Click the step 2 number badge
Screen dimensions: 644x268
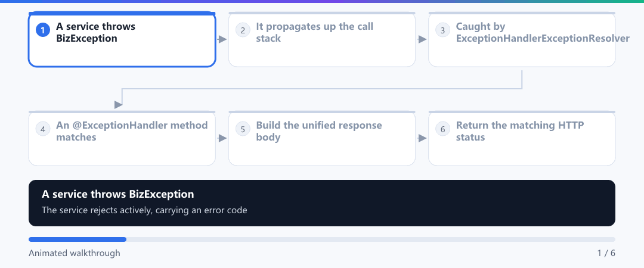[x=243, y=30]
